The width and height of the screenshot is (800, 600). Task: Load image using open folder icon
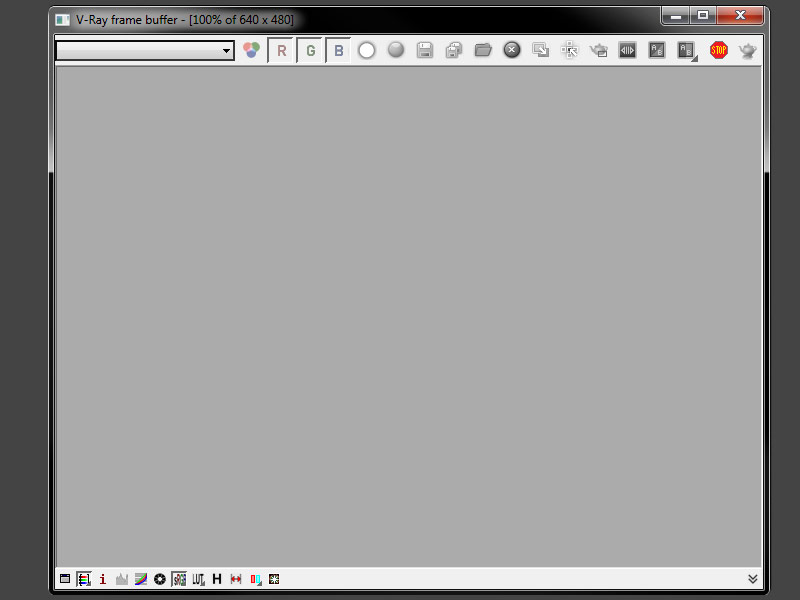[483, 49]
